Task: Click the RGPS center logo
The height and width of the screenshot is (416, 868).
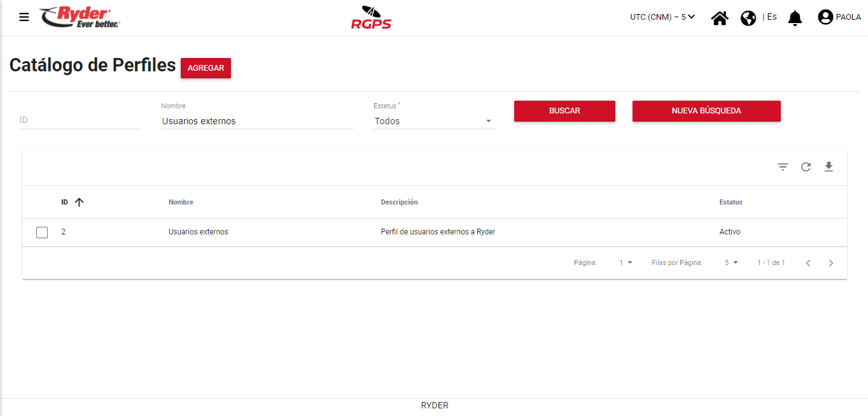Action: point(371,18)
